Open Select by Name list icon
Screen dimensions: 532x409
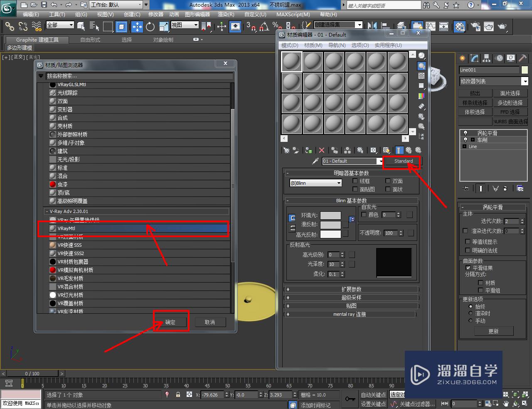pos(94,27)
